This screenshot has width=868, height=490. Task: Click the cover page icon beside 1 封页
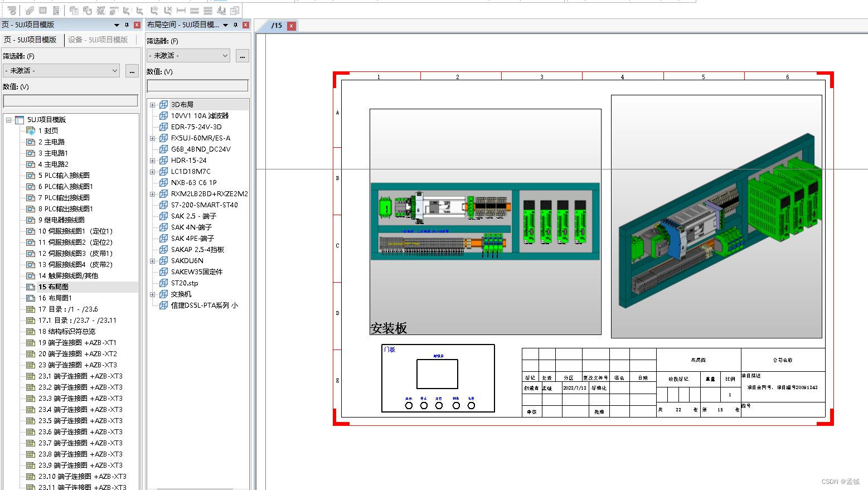(x=31, y=130)
